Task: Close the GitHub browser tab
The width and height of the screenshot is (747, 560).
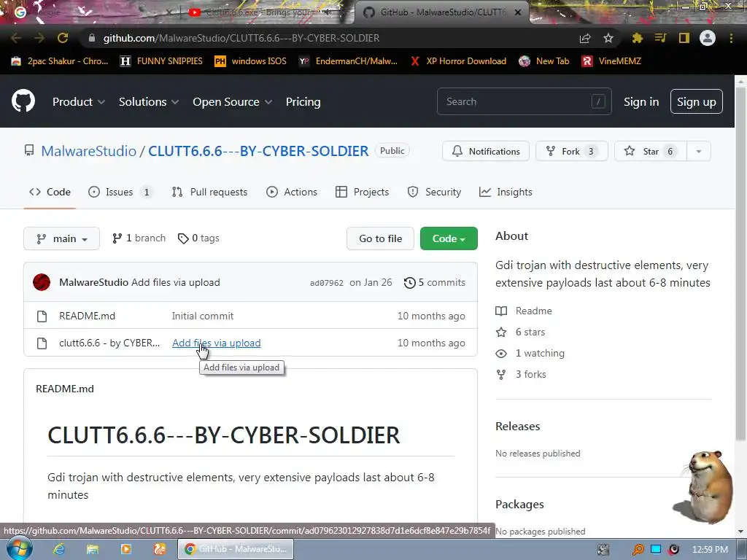Action: point(518,12)
